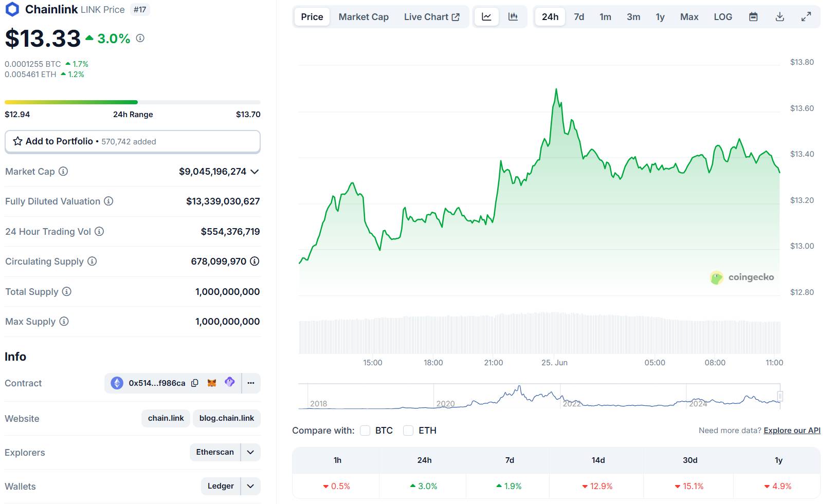Image resolution: width=835 pixels, height=504 pixels.
Task: Click the #17 rank badge
Action: pos(140,10)
